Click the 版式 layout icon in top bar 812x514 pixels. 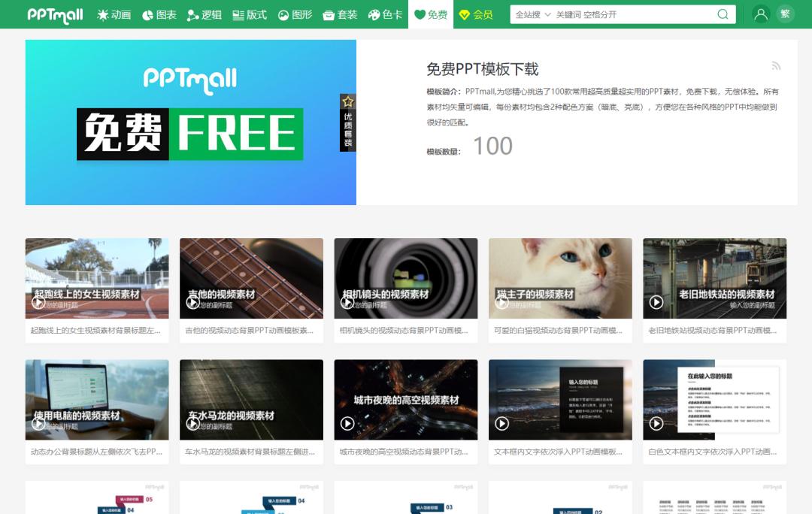coord(238,14)
